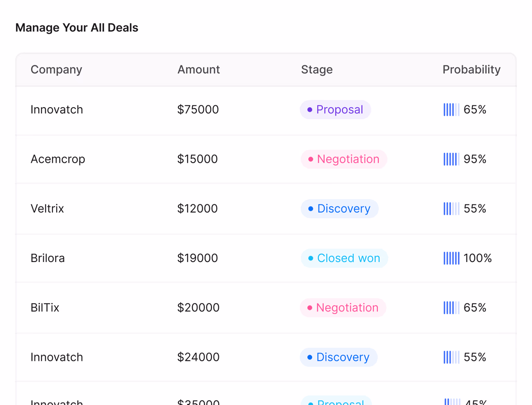Screen dimensions: 532x405
Task: Click the Stage column header
Action: (x=316, y=70)
